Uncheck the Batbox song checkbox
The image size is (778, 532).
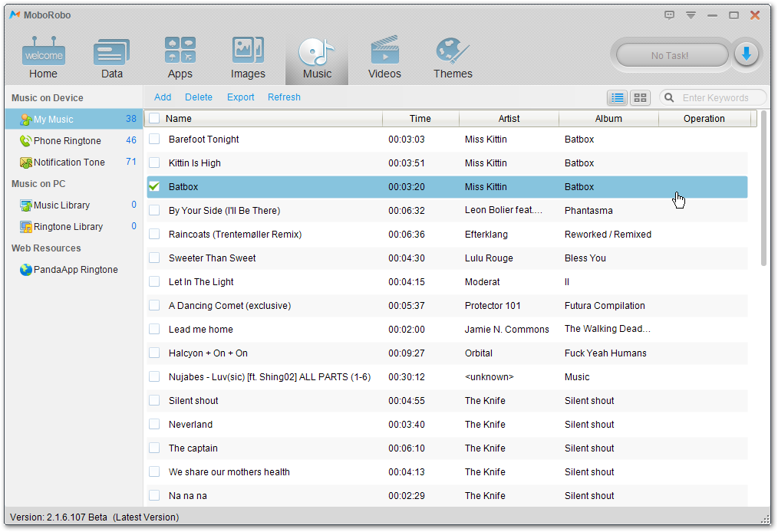pos(154,186)
